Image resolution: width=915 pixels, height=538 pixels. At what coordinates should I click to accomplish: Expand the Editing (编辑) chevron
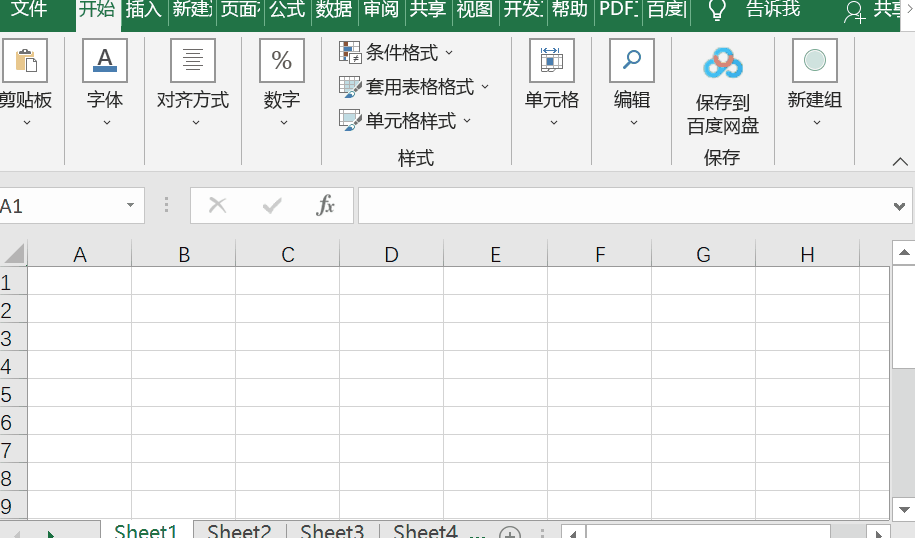click(x=634, y=123)
